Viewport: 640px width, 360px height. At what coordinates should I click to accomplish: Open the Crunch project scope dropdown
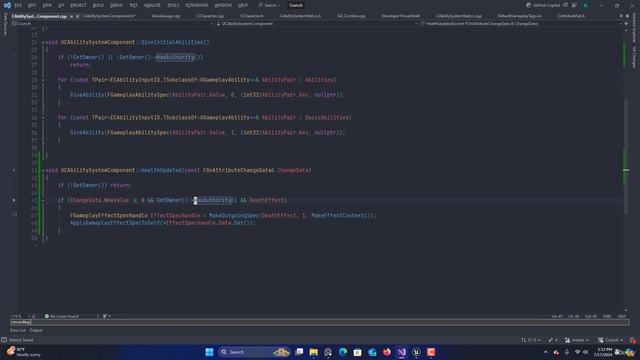[x=112, y=24]
